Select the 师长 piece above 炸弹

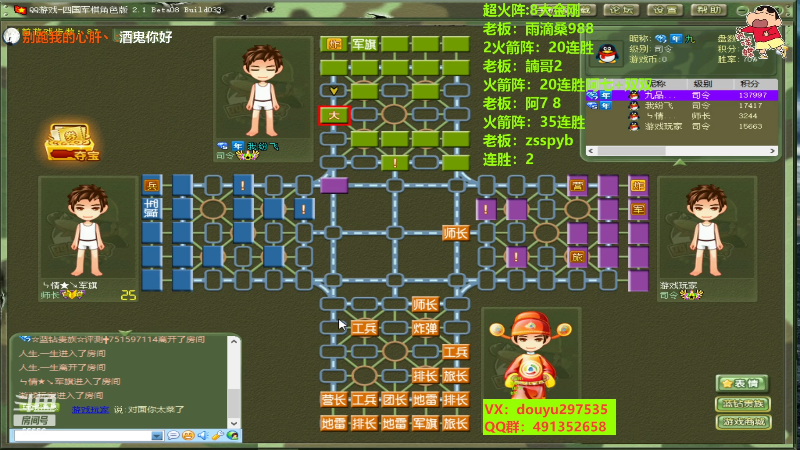(425, 305)
